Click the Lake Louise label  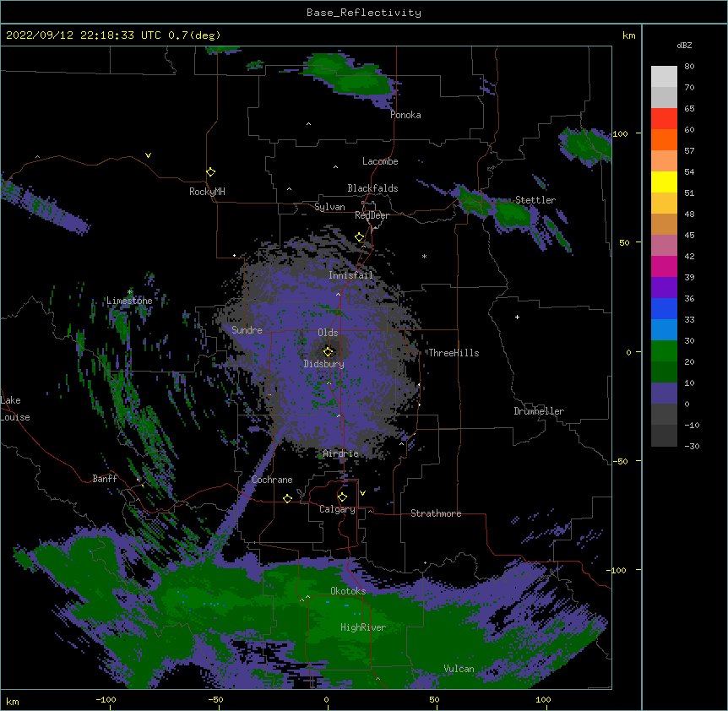(15, 409)
